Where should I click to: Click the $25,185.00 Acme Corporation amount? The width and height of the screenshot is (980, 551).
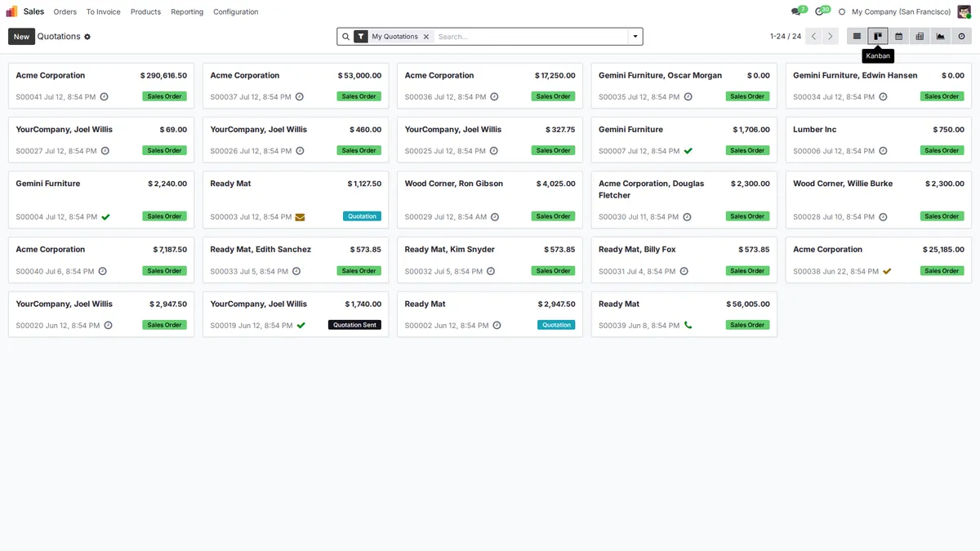click(x=943, y=250)
